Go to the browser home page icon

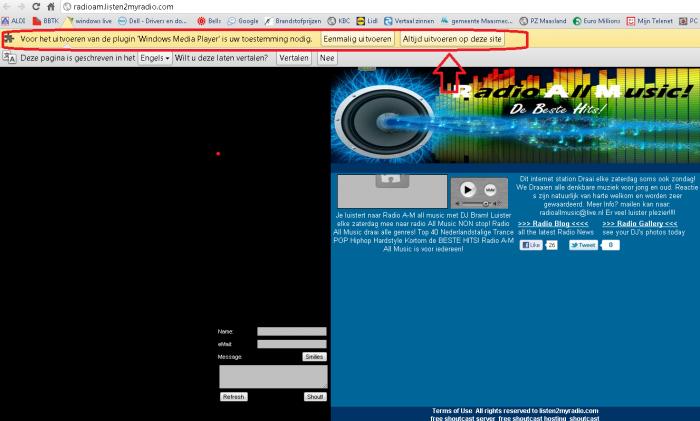click(51, 6)
